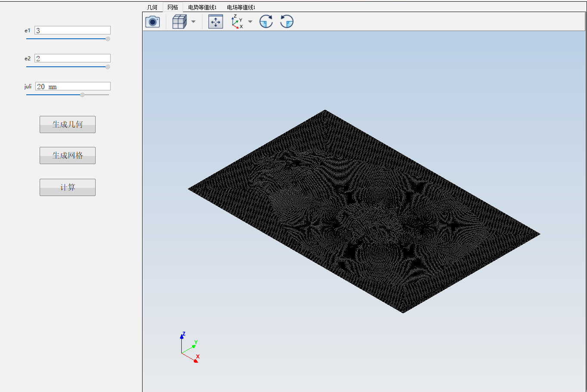
Task: Open the 电场等值线1 tab
Action: (241, 7)
